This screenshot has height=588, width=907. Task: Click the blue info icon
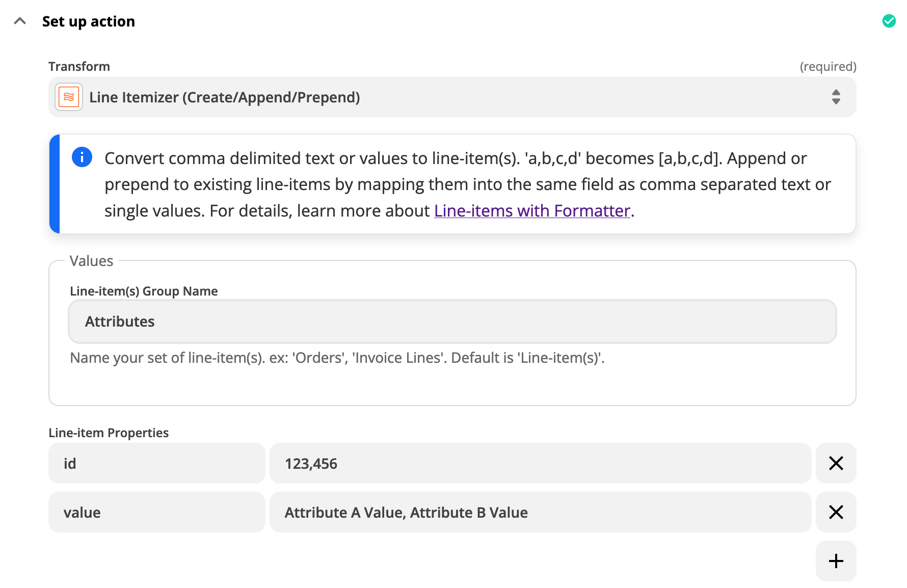[82, 157]
